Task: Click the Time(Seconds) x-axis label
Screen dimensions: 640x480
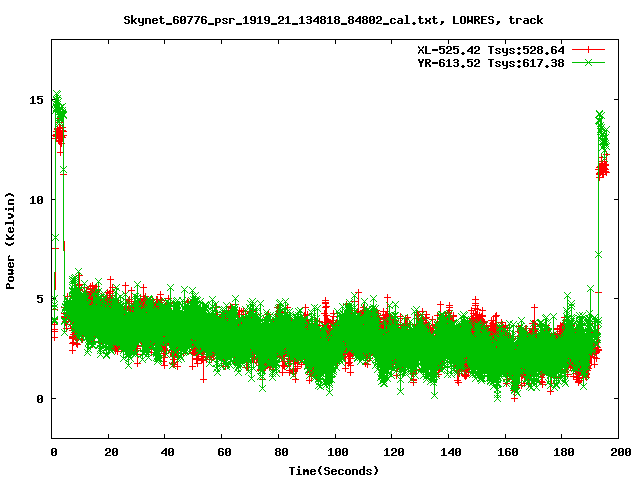Action: tap(334, 471)
